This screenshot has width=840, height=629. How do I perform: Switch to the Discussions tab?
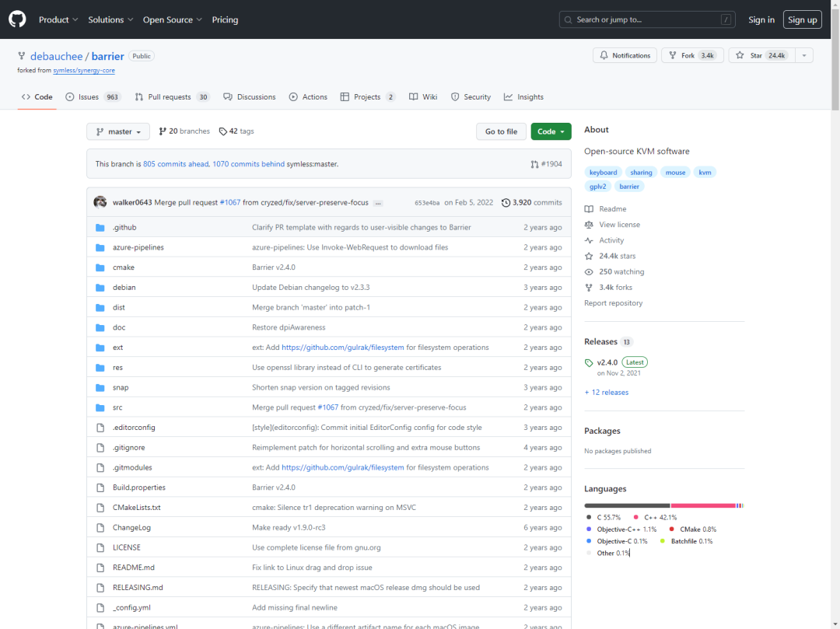[250, 97]
